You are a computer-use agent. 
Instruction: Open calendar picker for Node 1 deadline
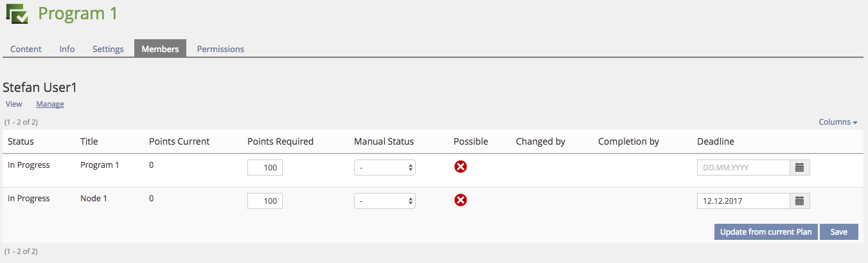pos(800,201)
